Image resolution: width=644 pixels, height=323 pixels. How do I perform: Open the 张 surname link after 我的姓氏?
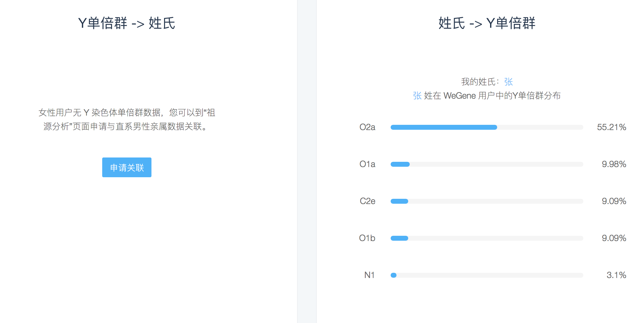coord(508,82)
